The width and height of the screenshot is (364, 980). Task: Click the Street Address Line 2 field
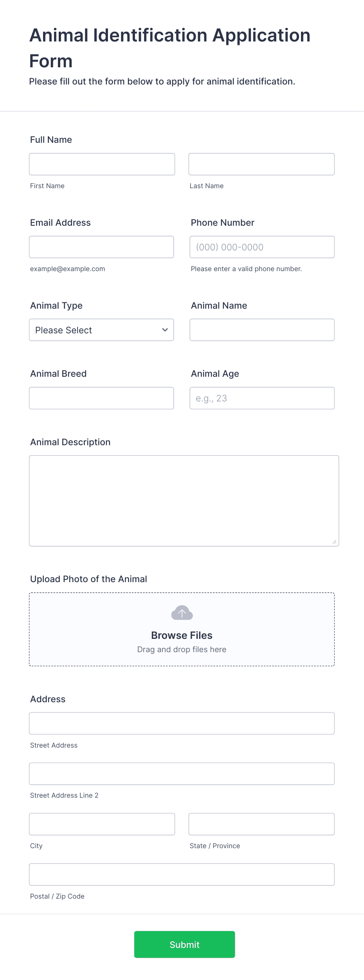click(x=181, y=773)
